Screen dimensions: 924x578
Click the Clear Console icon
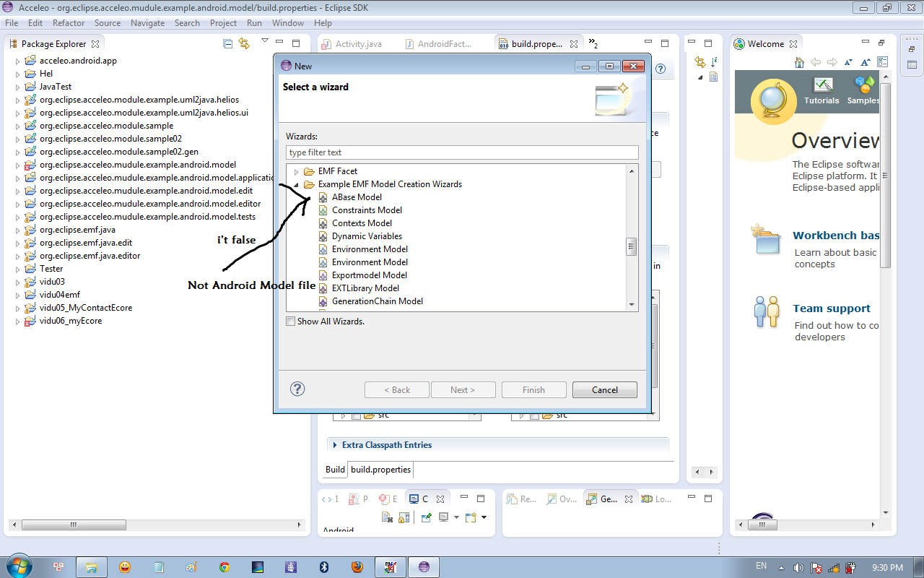pos(388,517)
